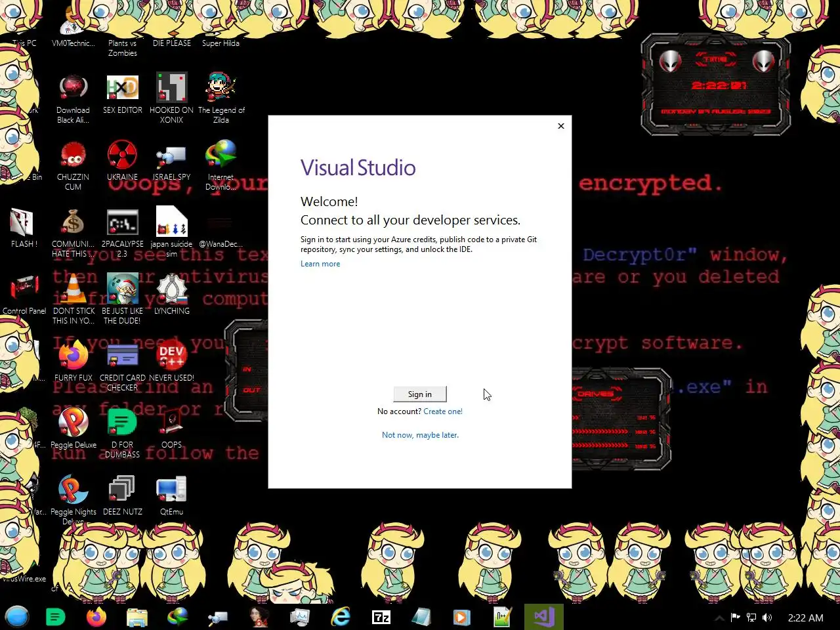Select the Control Panel desktop icon
The image size is (840, 630).
[24, 295]
